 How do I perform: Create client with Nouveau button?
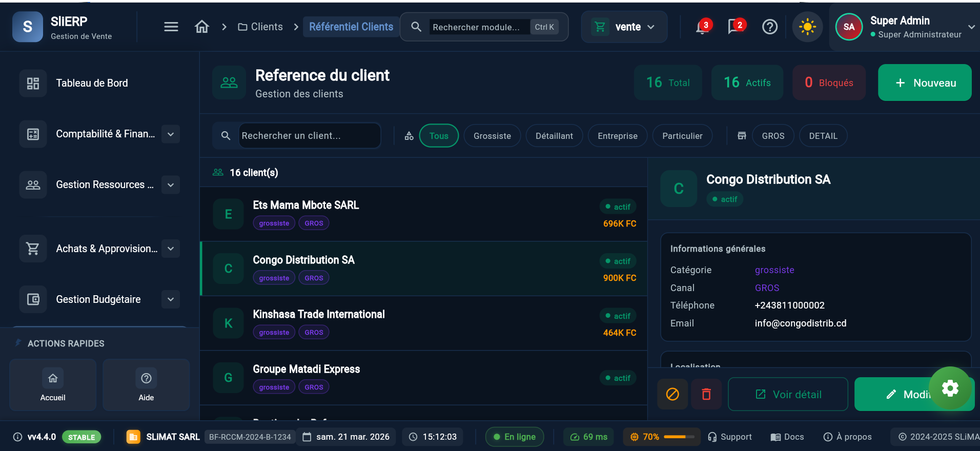click(925, 83)
